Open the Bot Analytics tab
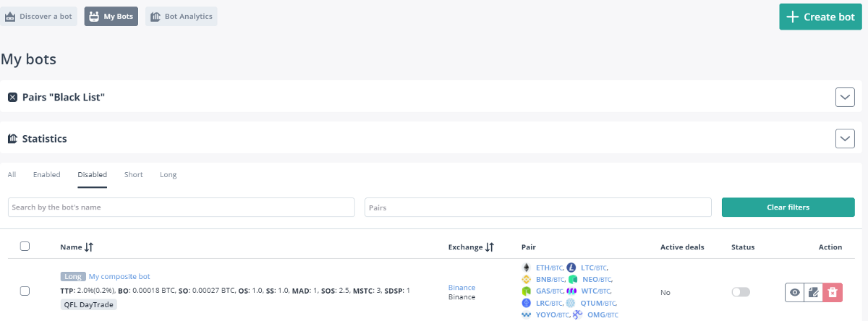The image size is (868, 321). pyautogui.click(x=181, y=17)
